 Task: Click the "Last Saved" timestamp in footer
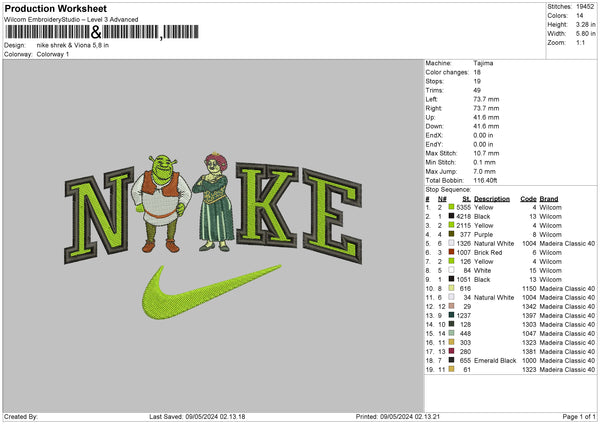pos(197,416)
